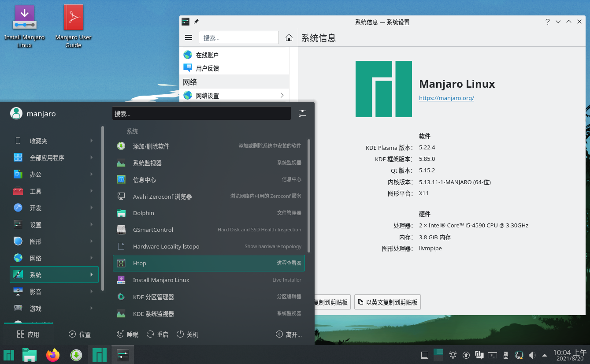Open the Manjaro chat/hello tray icon
Screen dimensions: 590x364
pyautogui.click(x=479, y=355)
